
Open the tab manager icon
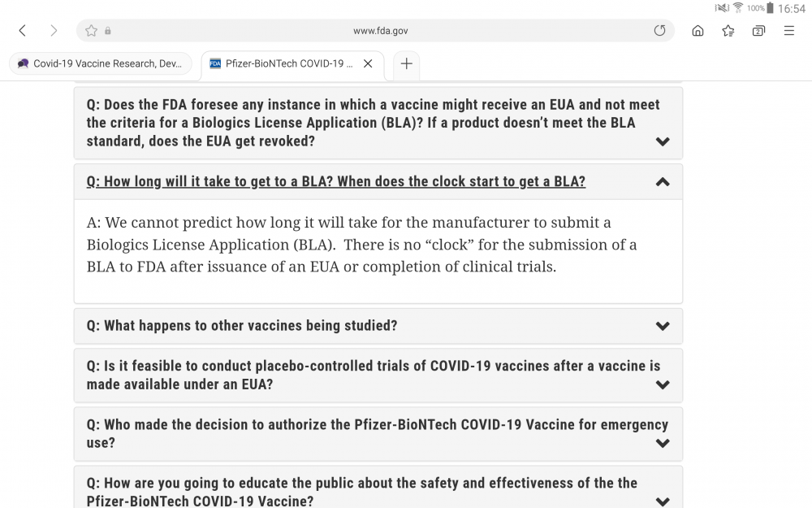tap(758, 30)
